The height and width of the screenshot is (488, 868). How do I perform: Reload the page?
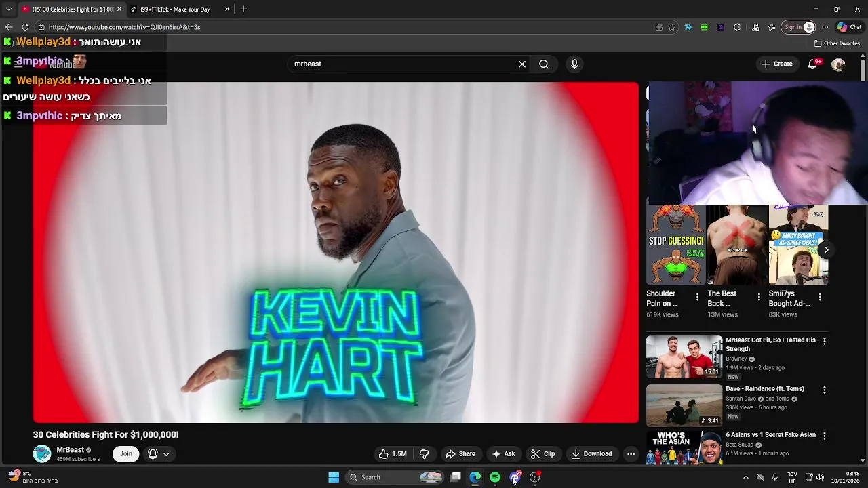(25, 27)
